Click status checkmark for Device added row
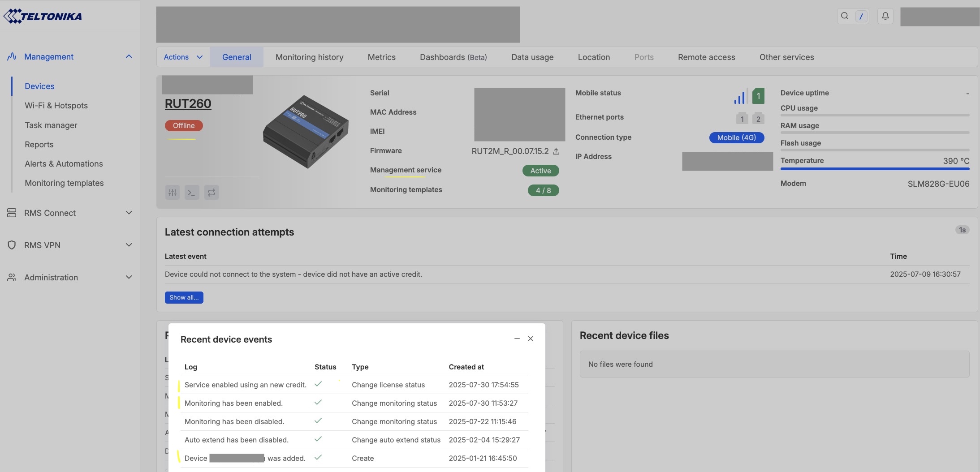 (318, 458)
